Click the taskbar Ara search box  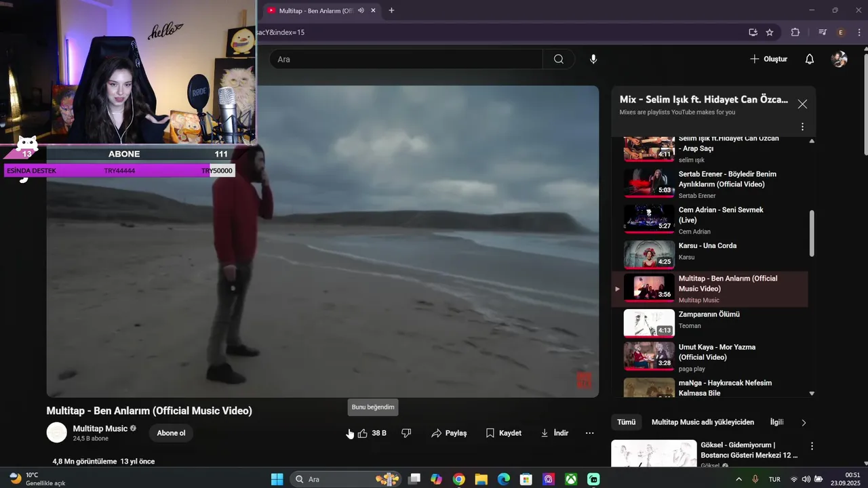click(x=346, y=479)
